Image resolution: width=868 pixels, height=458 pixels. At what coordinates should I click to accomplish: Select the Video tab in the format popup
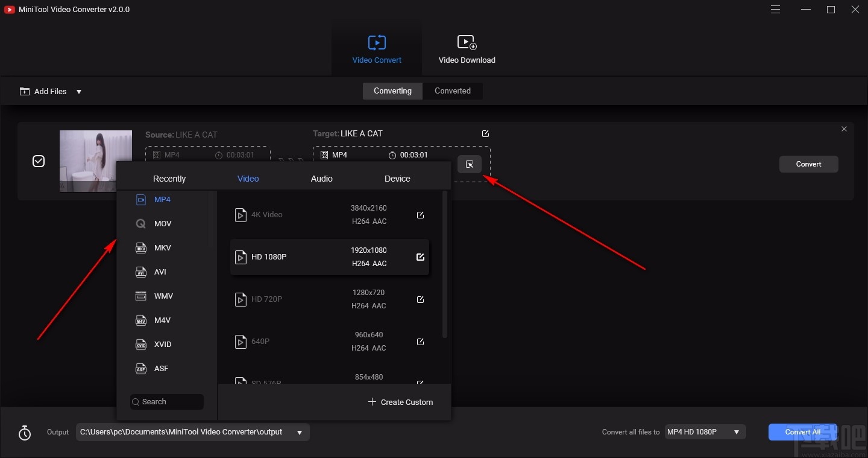click(x=248, y=179)
